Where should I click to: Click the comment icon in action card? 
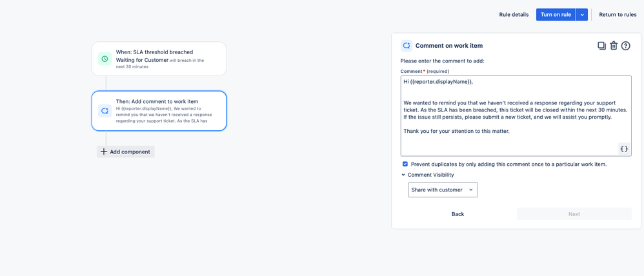[x=105, y=110]
